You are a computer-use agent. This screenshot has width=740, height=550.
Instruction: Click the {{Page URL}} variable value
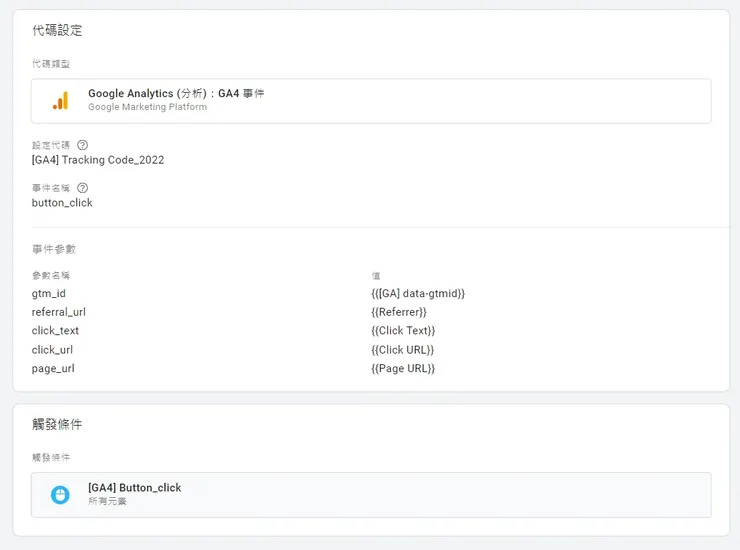[x=403, y=369]
